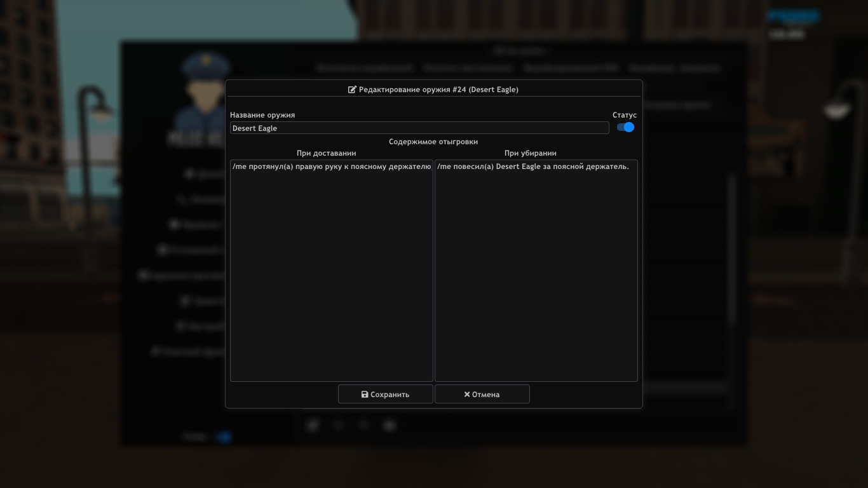Click the При убирании text area
Viewport: 868px width, 488px height.
click(536, 271)
